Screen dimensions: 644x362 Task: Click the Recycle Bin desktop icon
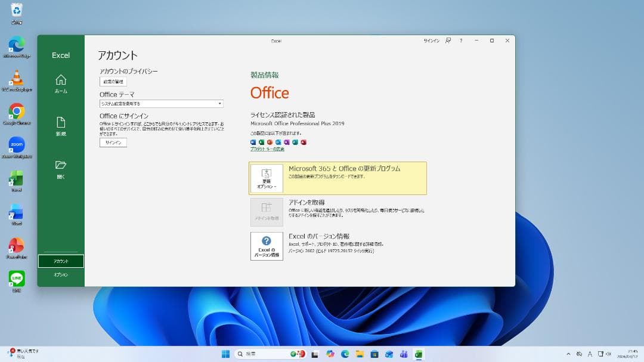[x=17, y=13]
